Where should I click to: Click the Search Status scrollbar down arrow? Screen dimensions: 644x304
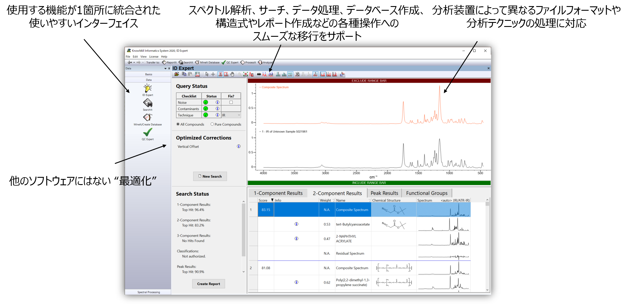pos(243,272)
